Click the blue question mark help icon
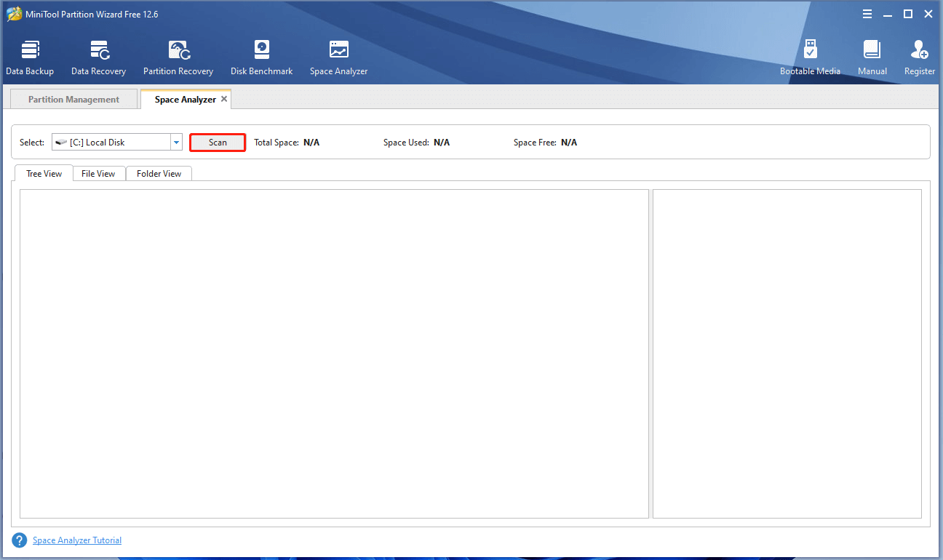The width and height of the screenshot is (943, 560). (20, 540)
